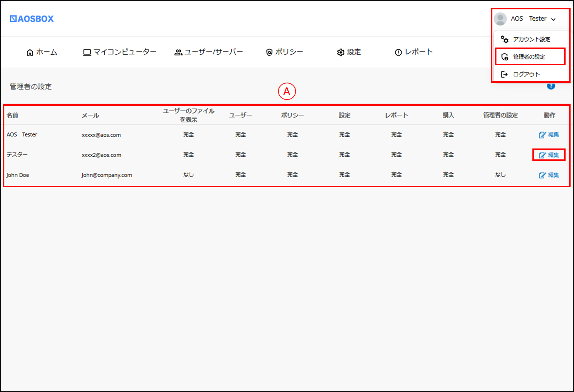Select the テスター name cell
574x392 pixels.
click(x=17, y=154)
